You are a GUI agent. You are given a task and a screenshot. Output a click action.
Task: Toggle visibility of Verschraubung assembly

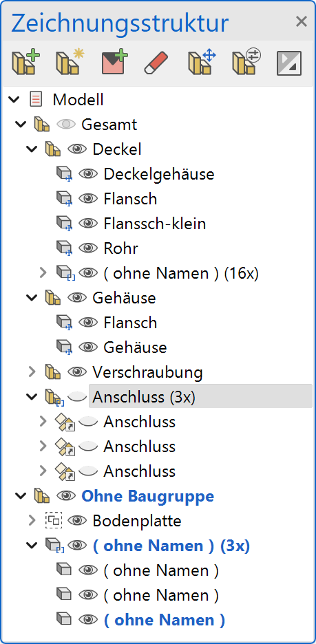77,372
